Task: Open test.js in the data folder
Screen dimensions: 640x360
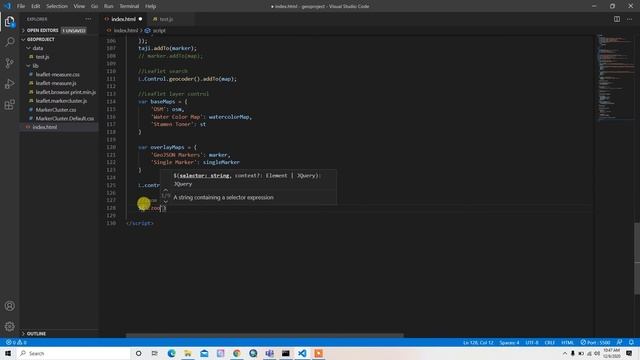Action: point(42,57)
